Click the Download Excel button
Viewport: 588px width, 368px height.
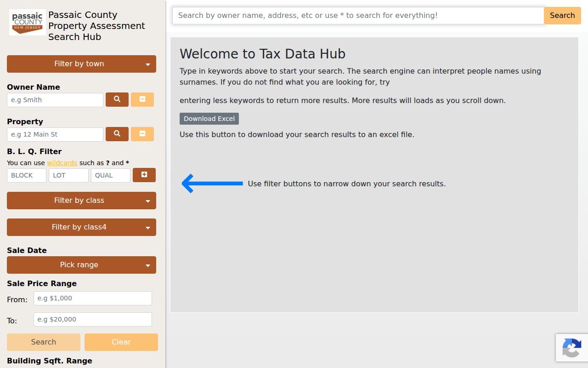click(x=209, y=119)
